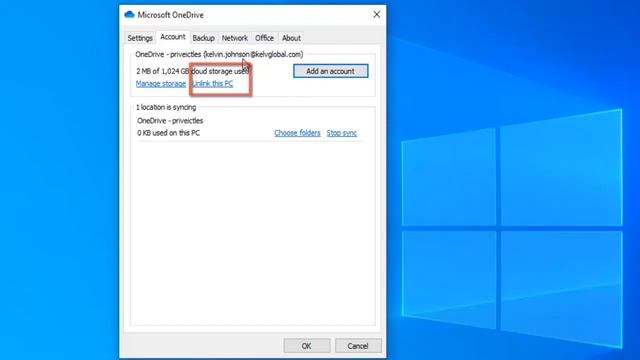
Task: Confirm with the OK button
Action: (307, 346)
